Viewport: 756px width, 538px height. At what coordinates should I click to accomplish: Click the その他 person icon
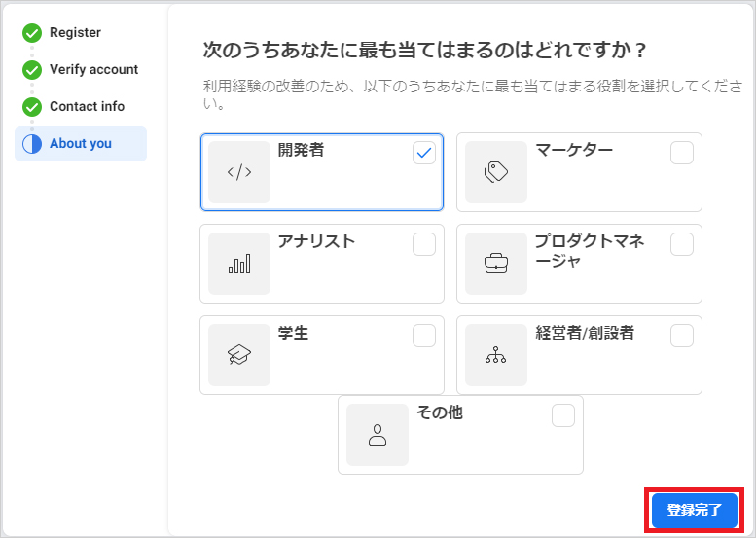click(378, 435)
